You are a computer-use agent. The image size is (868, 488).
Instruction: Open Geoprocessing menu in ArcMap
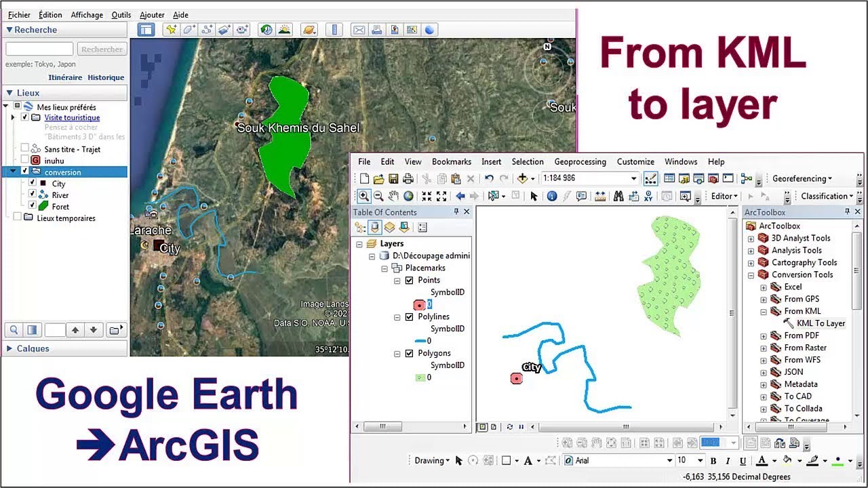point(580,162)
